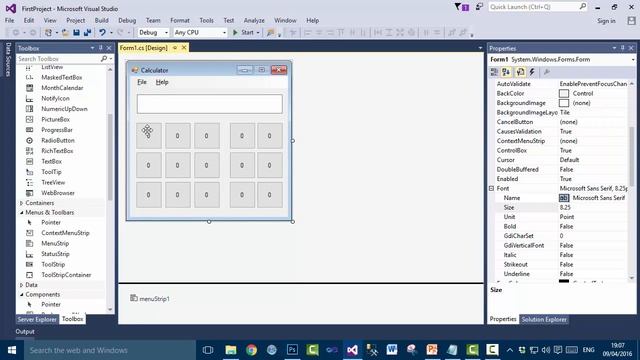Open Chrome from the taskbar
640x360 pixels.
point(251,350)
